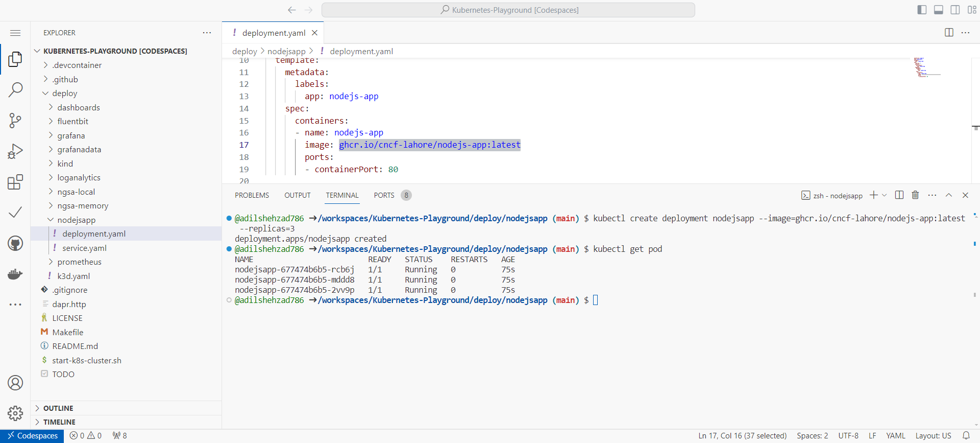Go to line via Ln 17, Col 16
980x443 pixels.
pyautogui.click(x=743, y=436)
